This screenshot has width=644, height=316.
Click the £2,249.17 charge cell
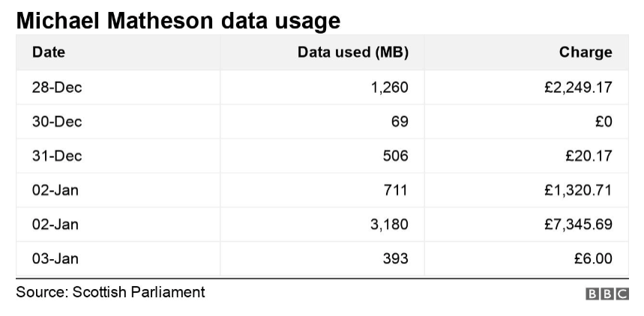click(578, 88)
